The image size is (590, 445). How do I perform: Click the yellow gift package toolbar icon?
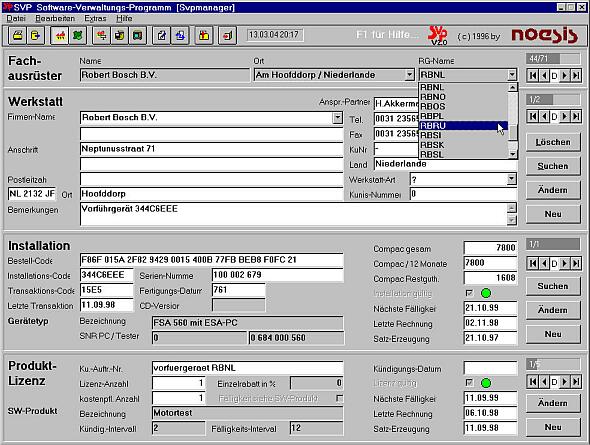(204, 36)
